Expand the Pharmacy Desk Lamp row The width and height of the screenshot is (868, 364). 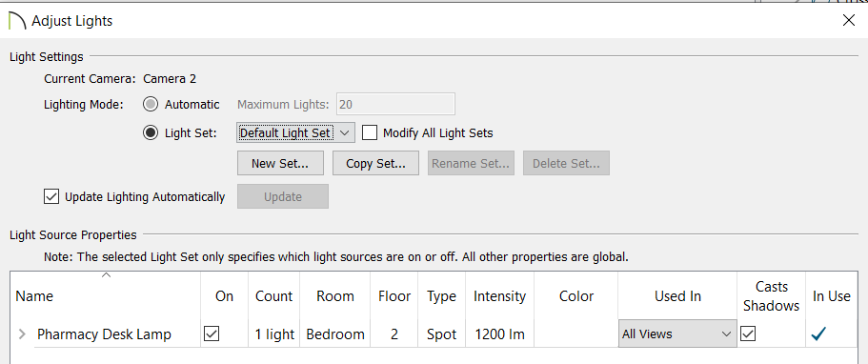[x=22, y=334]
